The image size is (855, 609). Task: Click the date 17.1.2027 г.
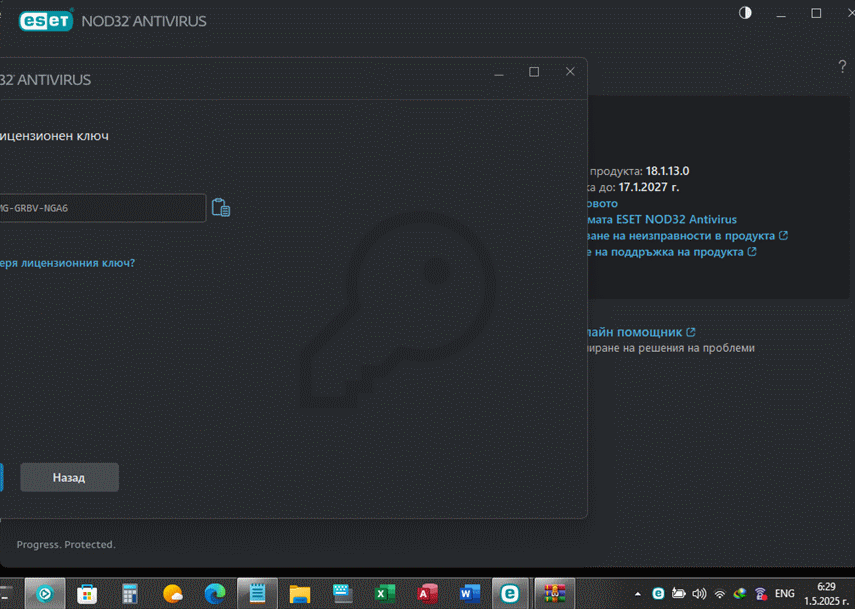(649, 187)
